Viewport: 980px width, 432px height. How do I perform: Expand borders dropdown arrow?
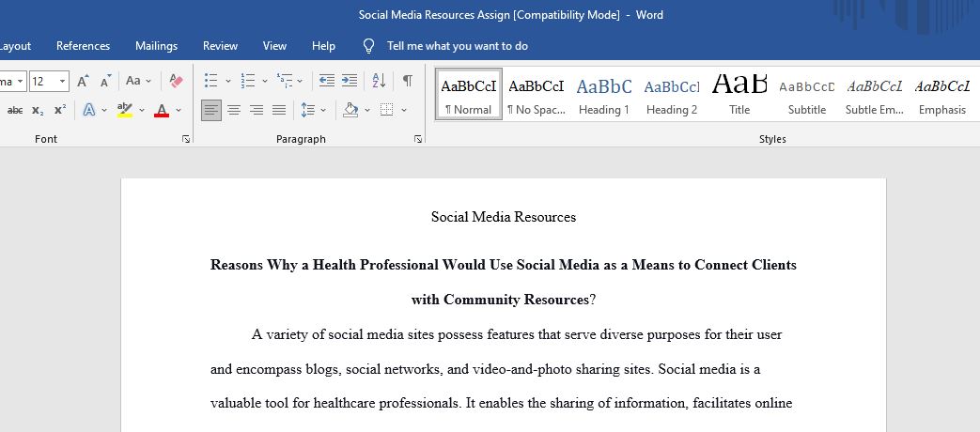[x=404, y=111]
